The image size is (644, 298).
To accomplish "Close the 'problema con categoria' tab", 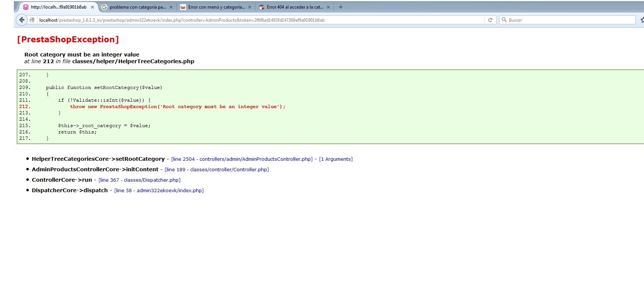I will [x=171, y=7].
